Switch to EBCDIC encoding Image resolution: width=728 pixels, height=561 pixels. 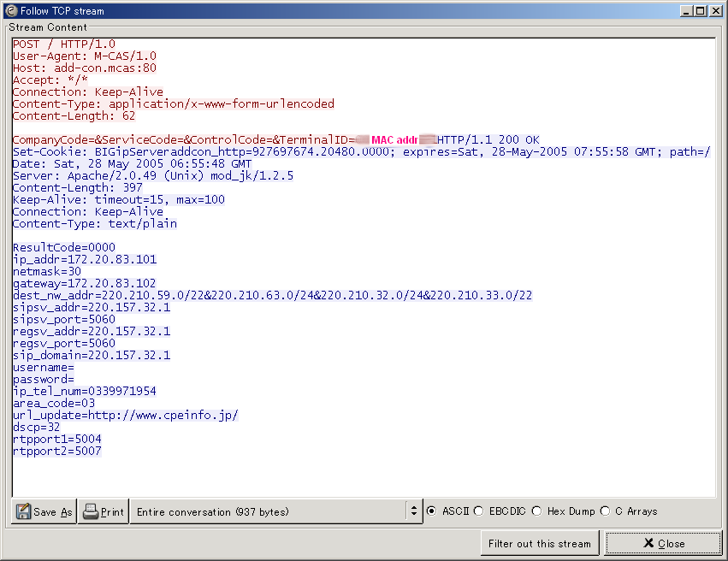tap(478, 511)
